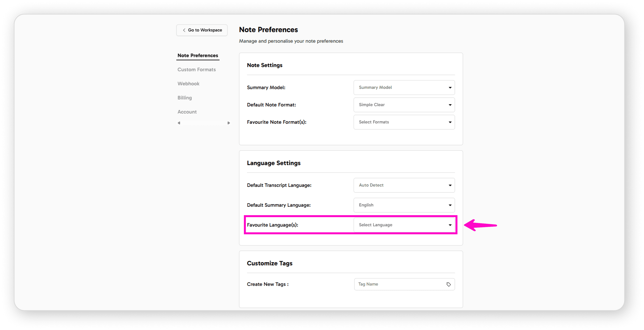Click the Go to Workspace button

pos(202,30)
